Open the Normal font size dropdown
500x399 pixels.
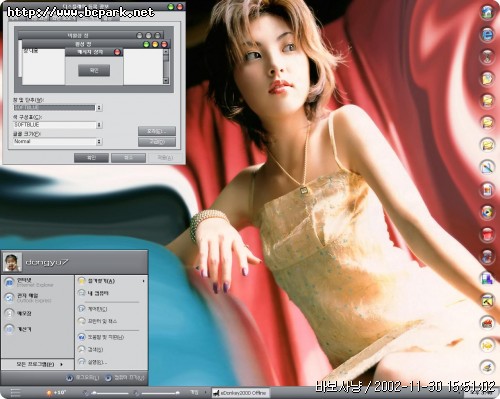tap(99, 142)
